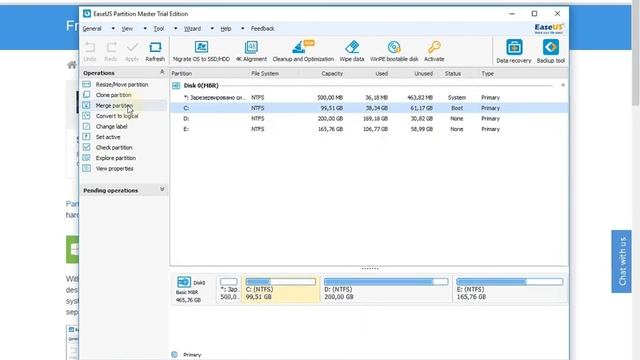This screenshot has height=360, width=640.
Task: Open the View menu
Action: point(127,29)
